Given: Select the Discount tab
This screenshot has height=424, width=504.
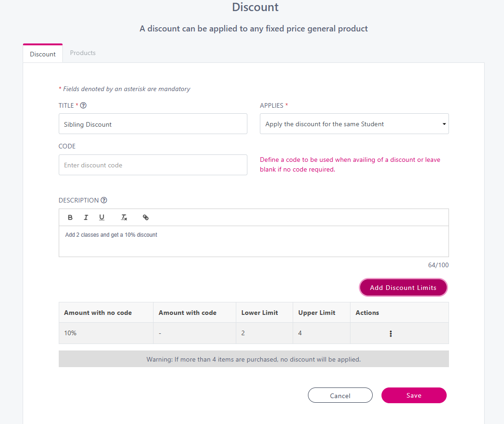Looking at the screenshot, I should coord(43,54).
